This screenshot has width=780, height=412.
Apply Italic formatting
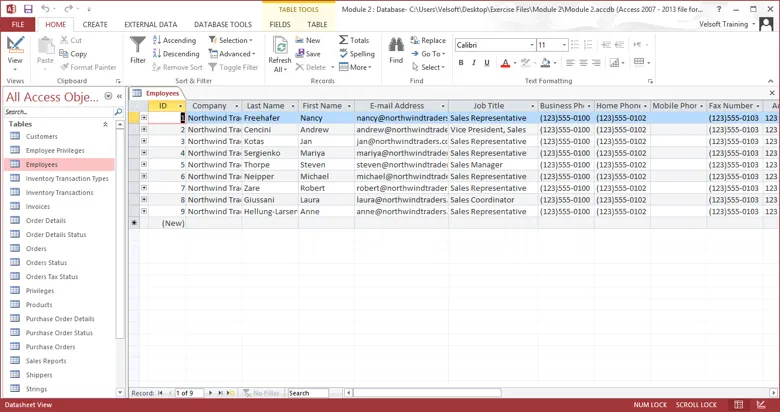click(x=474, y=63)
